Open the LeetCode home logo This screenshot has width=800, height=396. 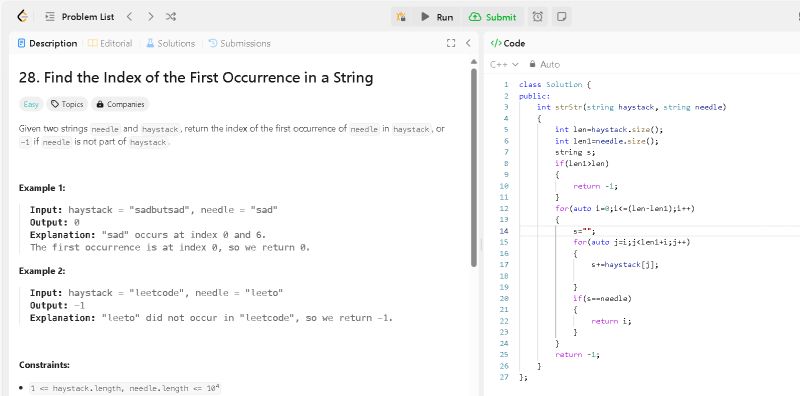tap(22, 16)
